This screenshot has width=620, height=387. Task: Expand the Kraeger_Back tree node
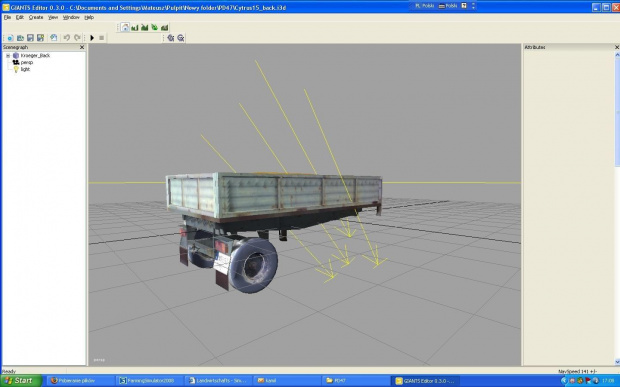coord(8,56)
